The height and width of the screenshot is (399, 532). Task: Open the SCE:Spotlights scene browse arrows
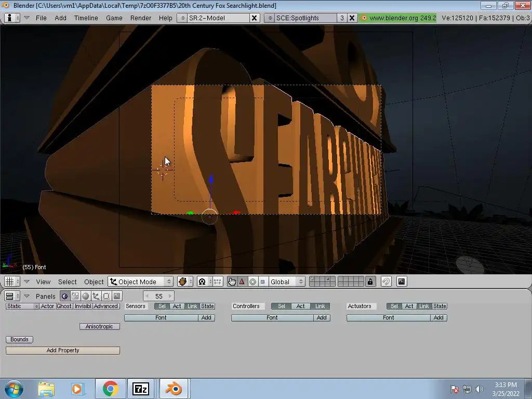(x=270, y=18)
